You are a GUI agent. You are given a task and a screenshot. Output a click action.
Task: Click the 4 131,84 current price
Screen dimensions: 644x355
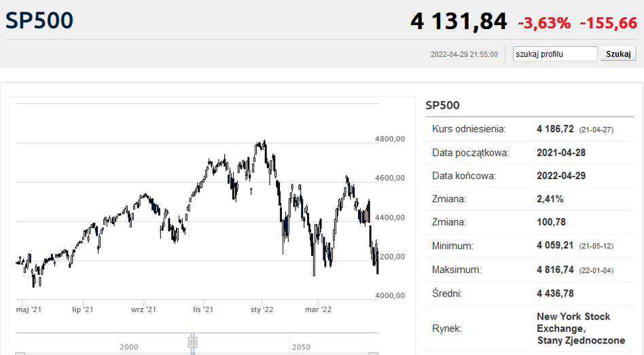click(459, 22)
